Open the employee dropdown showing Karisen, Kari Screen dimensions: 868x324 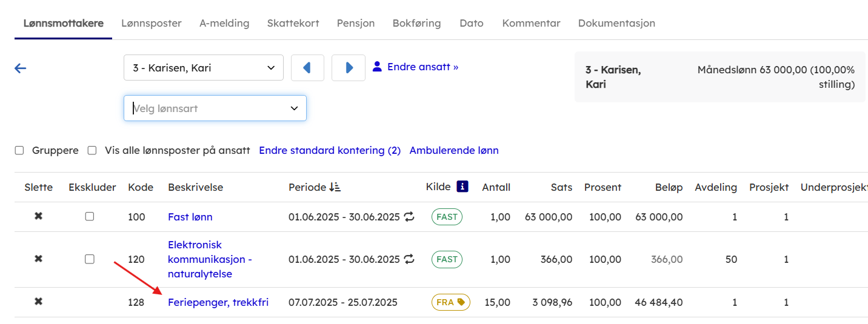coord(204,68)
